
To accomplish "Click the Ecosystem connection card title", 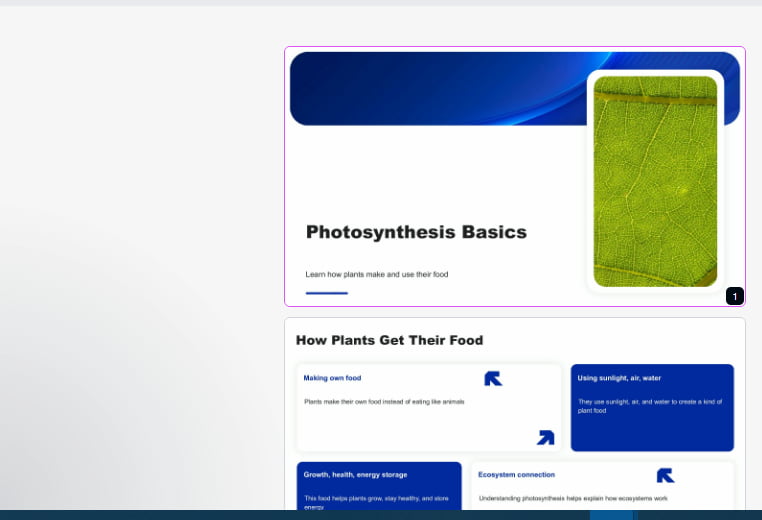I will (x=516, y=475).
